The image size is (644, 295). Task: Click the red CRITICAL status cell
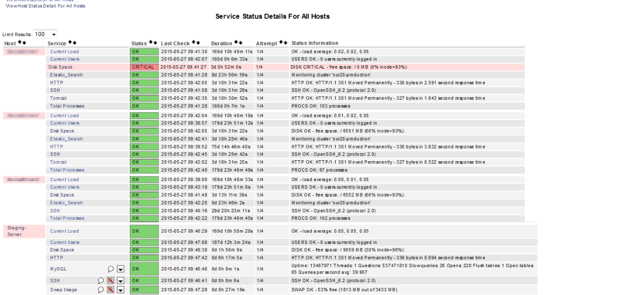tap(144, 67)
